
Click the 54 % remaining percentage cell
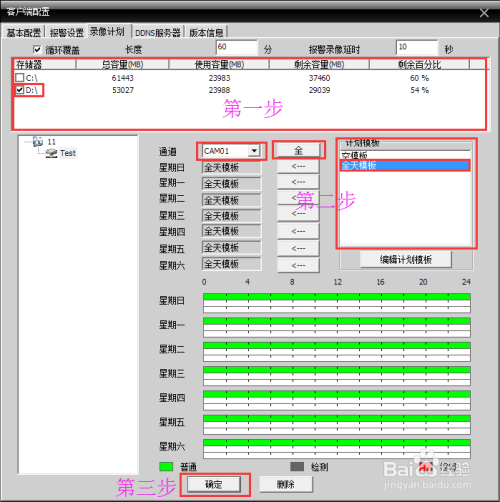pos(419,90)
